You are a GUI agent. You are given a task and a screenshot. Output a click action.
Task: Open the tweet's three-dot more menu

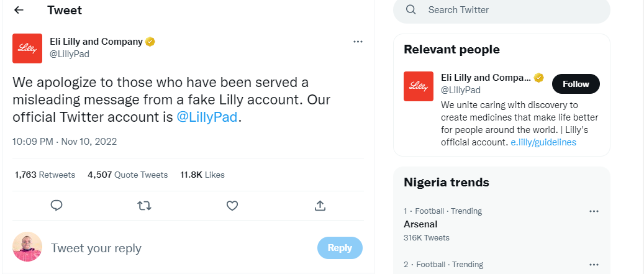pos(358,42)
